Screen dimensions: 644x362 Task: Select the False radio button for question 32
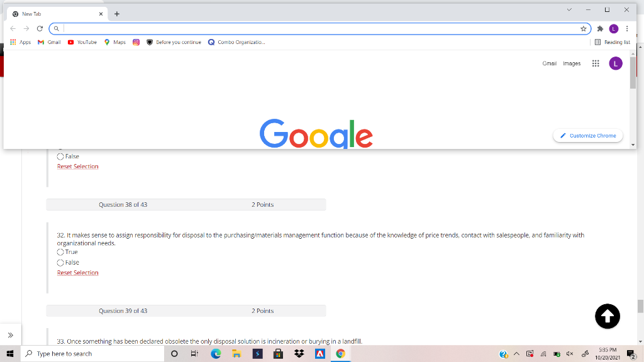coord(60,262)
